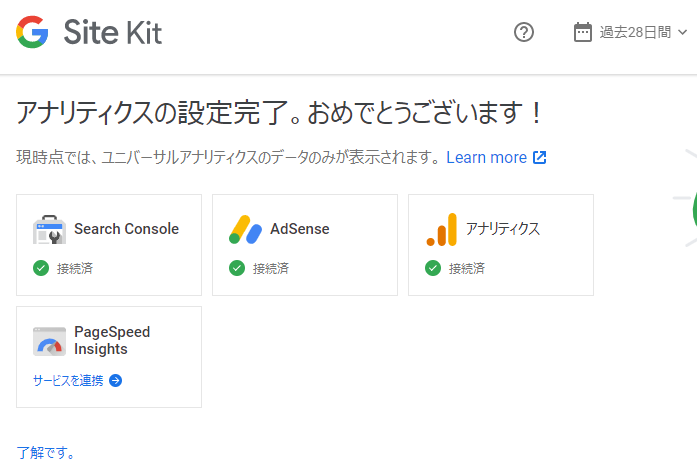Select the AdSense card title
The image size is (697, 475).
click(300, 229)
